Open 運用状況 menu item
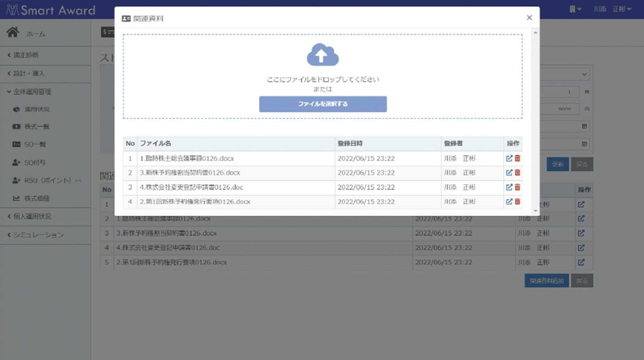The height and width of the screenshot is (360, 644). tap(37, 109)
